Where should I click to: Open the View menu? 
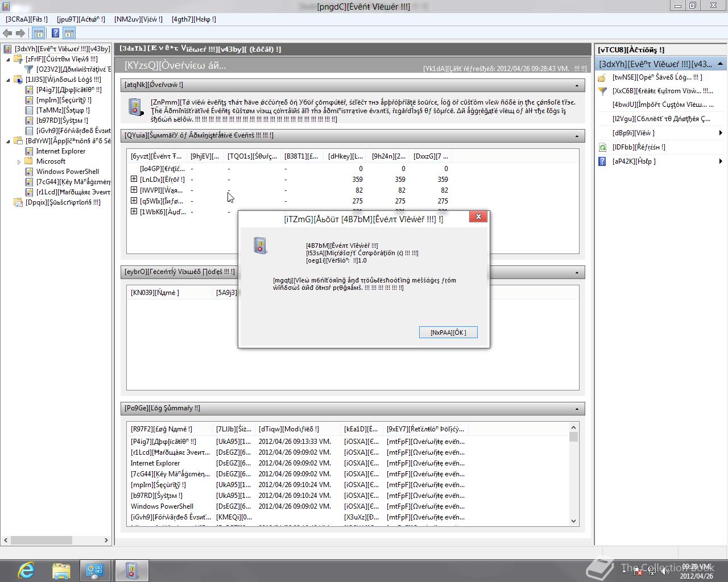(138, 19)
